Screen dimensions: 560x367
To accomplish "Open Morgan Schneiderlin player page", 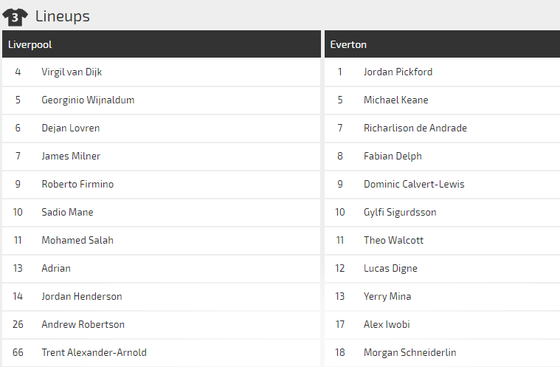I will (410, 353).
